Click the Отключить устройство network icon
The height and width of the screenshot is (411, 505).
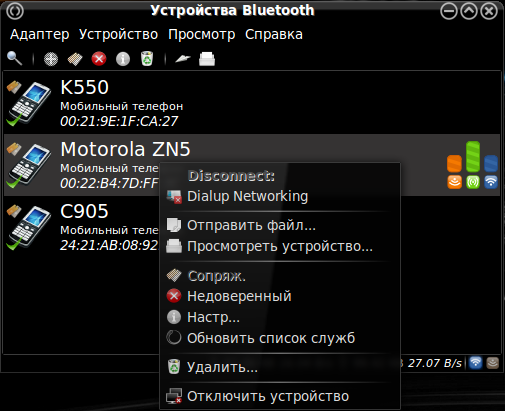pyautogui.click(x=174, y=396)
